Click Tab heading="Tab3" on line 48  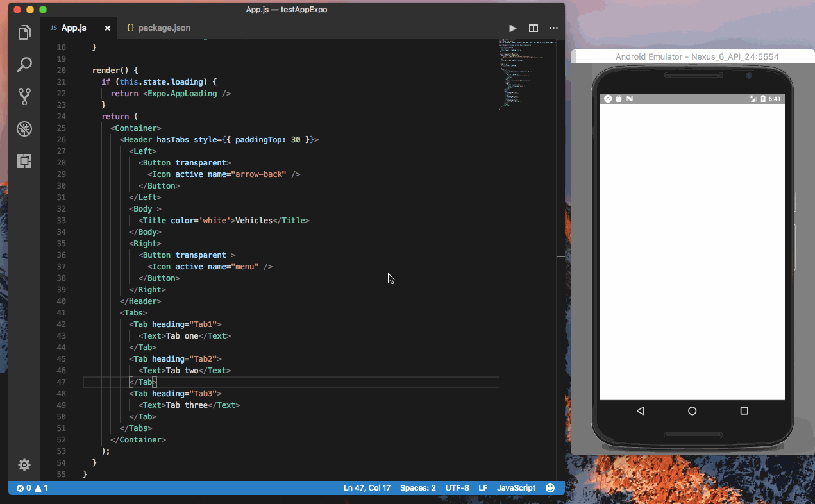coord(175,394)
